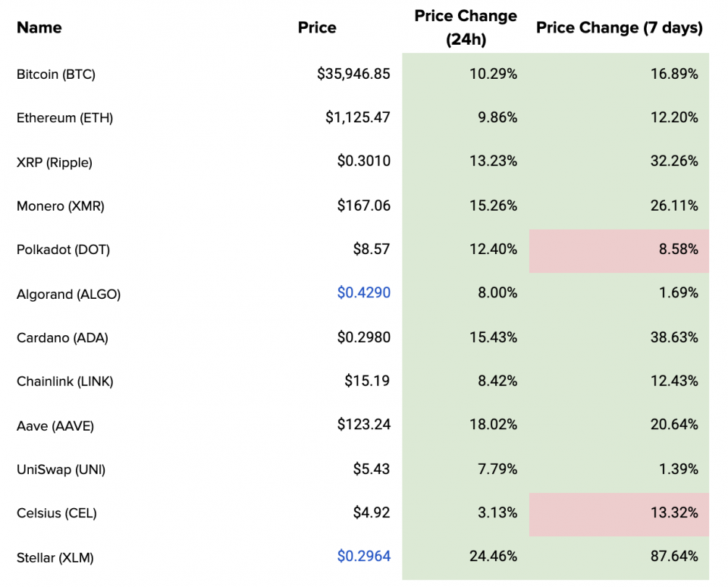This screenshot has height=587, width=728.
Task: Click the Price Change (24h) header
Action: tap(466, 27)
